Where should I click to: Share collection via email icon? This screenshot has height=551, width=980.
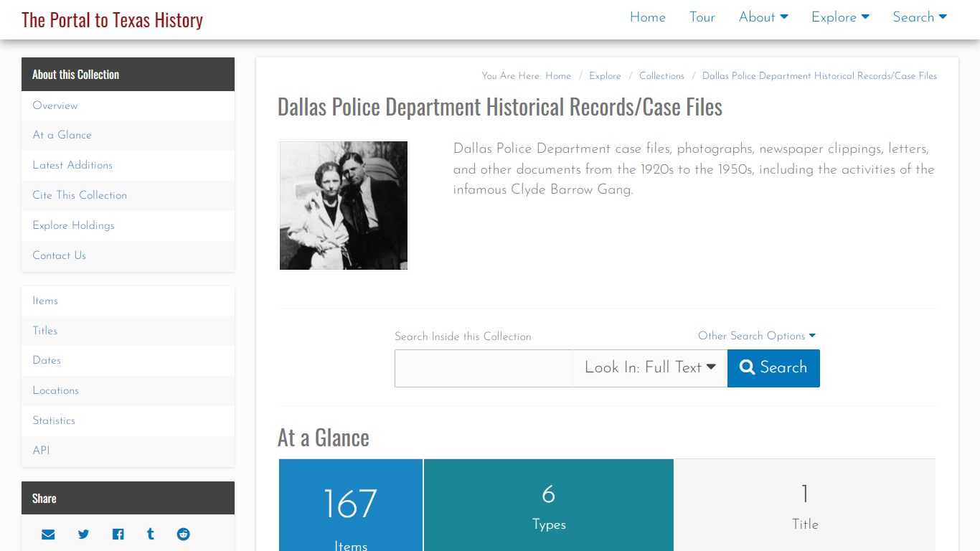pos(48,534)
